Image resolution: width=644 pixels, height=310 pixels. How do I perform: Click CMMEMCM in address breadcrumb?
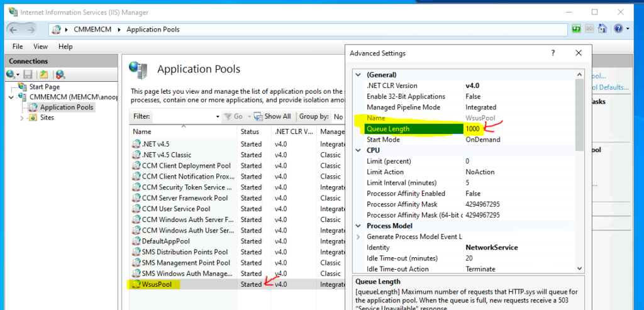(x=92, y=30)
